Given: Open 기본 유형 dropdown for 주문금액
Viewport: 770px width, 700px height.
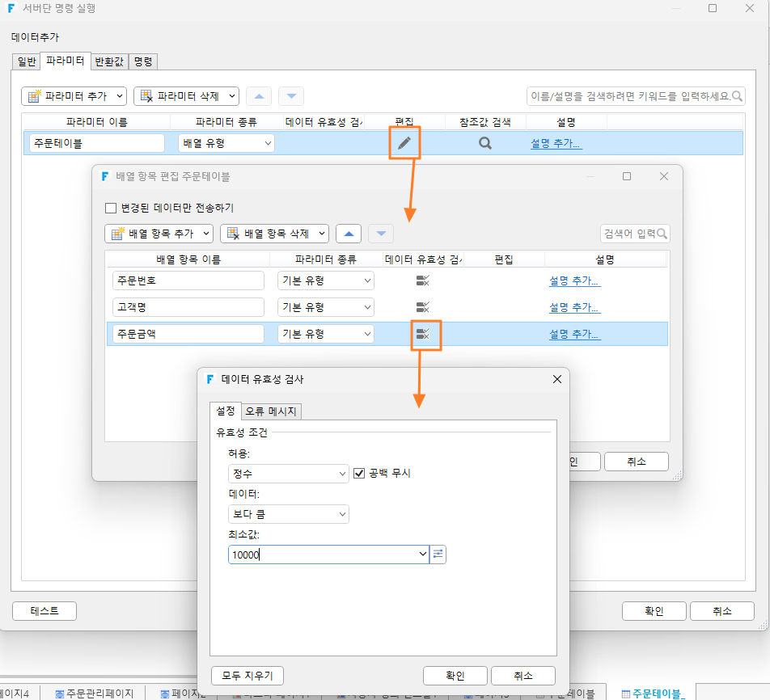Looking at the screenshot, I should click(326, 335).
